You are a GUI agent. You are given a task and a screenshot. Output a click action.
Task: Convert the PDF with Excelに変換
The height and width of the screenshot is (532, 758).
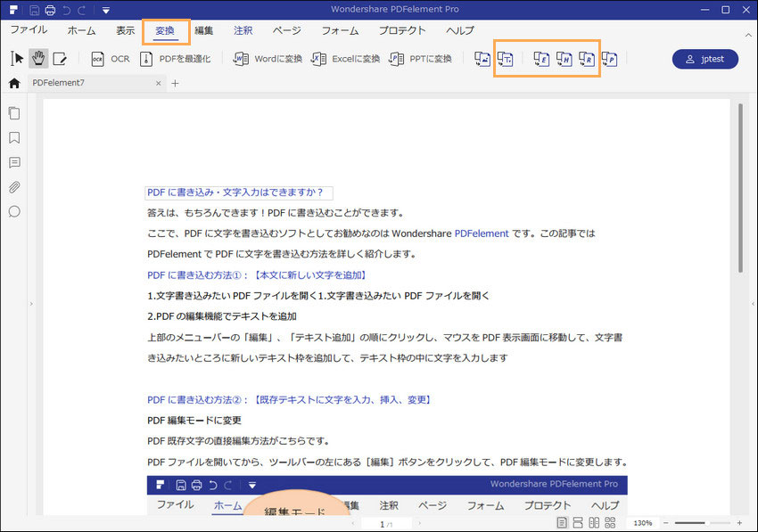345,59
